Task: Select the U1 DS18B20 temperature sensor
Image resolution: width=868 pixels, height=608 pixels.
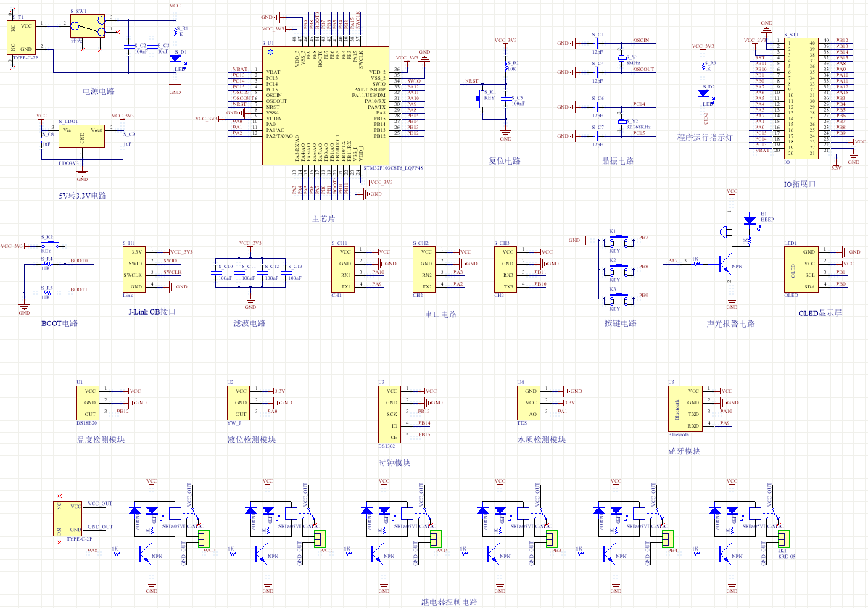Action: tap(88, 403)
